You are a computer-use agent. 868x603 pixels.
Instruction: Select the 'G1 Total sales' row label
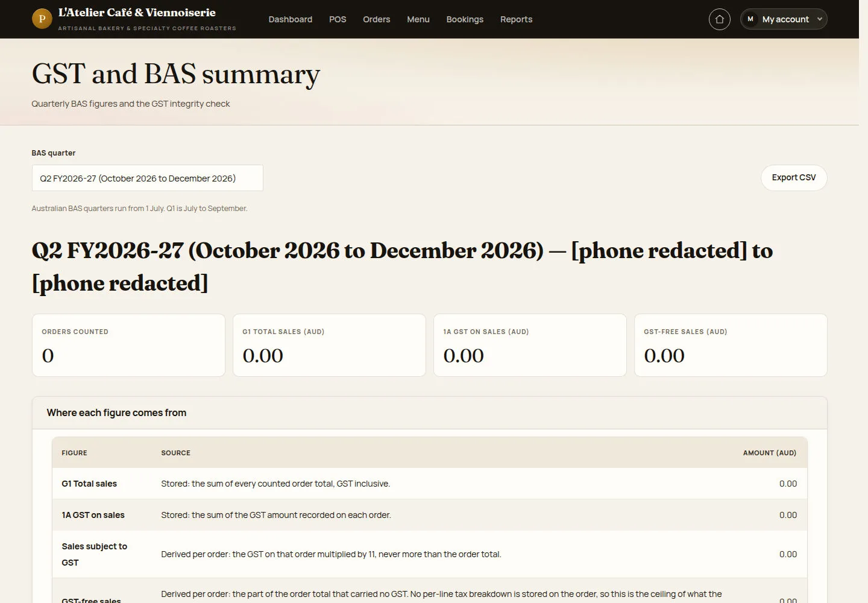click(89, 484)
